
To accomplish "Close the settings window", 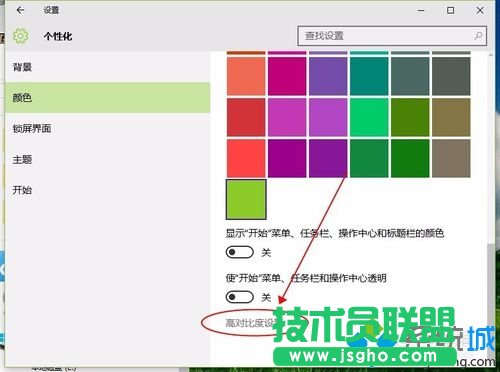I will point(480,10).
